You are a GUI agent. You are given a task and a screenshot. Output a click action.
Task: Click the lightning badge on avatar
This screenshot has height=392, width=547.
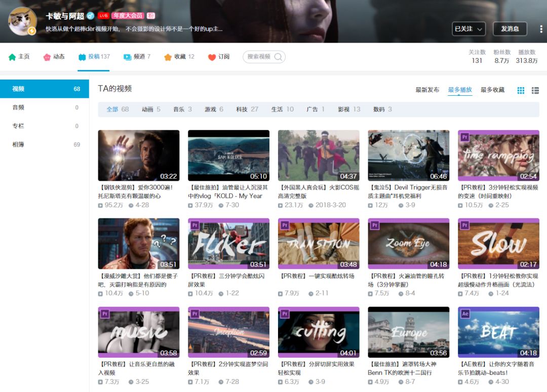[x=32, y=31]
